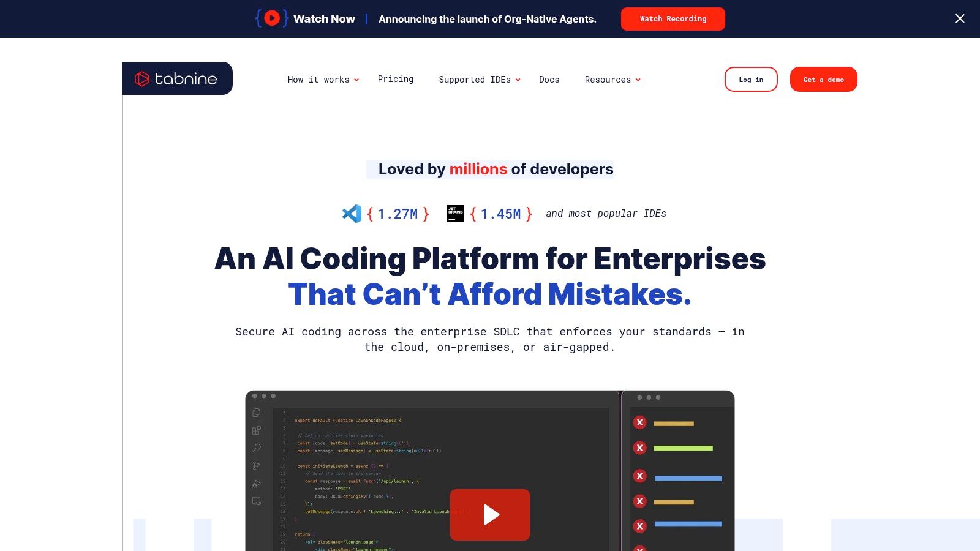Click the play icon in the Watch Now banner
This screenshot has height=551, width=980.
[271, 18]
